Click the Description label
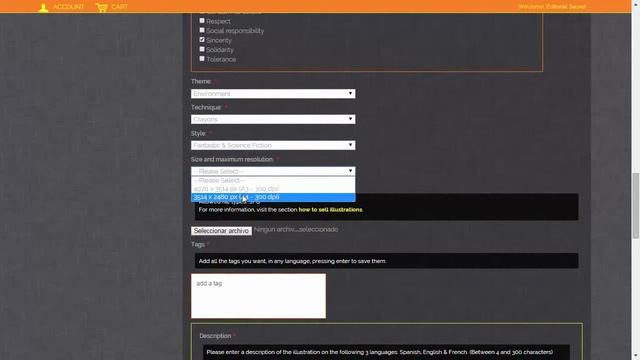 (x=215, y=336)
